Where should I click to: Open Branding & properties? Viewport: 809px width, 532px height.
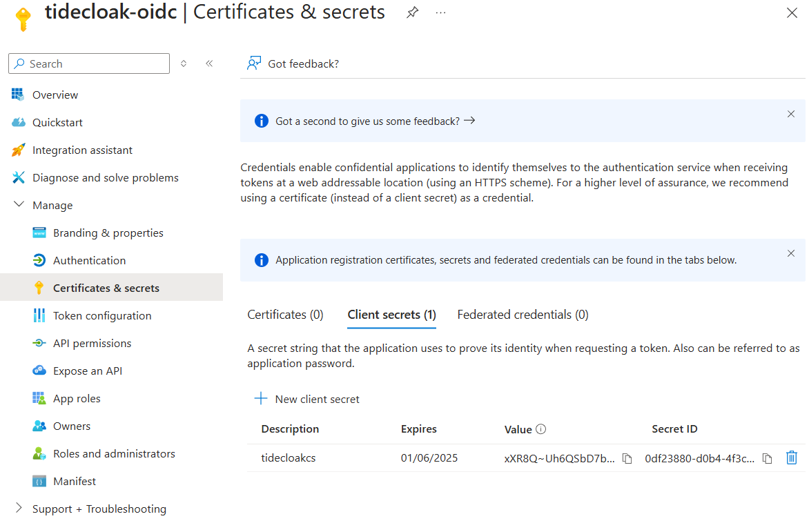coord(108,233)
